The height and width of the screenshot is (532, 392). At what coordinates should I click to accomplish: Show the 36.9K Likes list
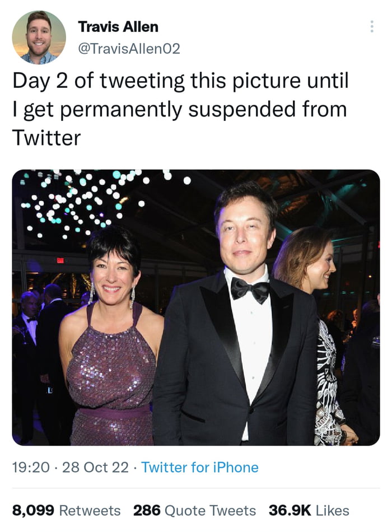pos(309,510)
